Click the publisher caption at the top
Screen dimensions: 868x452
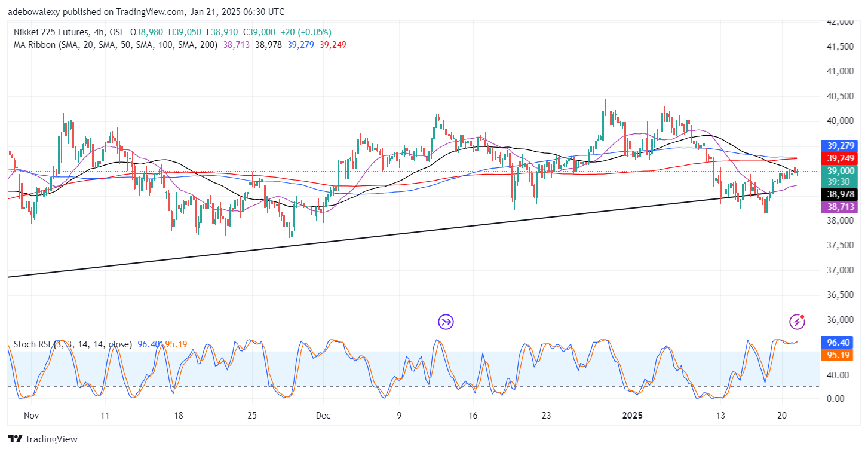point(146,12)
